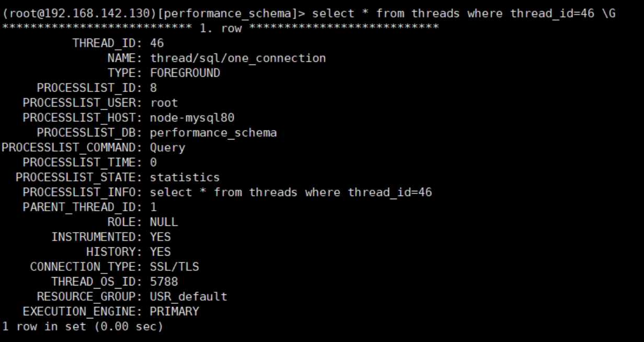Viewport: 644px width, 342px height.
Task: Click the PROCESSLIST_DB value performance_schema
Action: (213, 133)
